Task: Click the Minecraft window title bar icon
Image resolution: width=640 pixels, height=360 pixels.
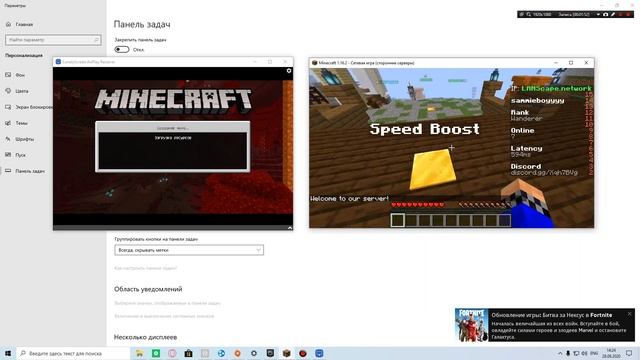Action: click(314, 63)
